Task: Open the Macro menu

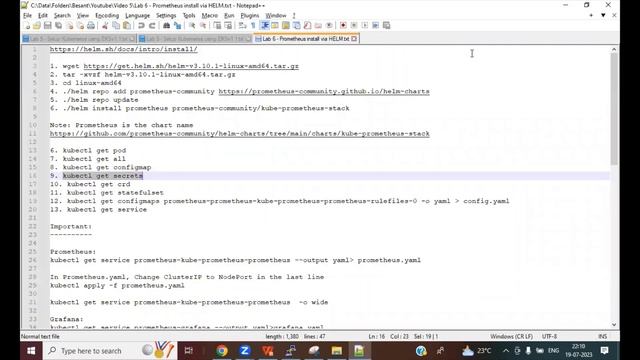Action: (x=210, y=16)
